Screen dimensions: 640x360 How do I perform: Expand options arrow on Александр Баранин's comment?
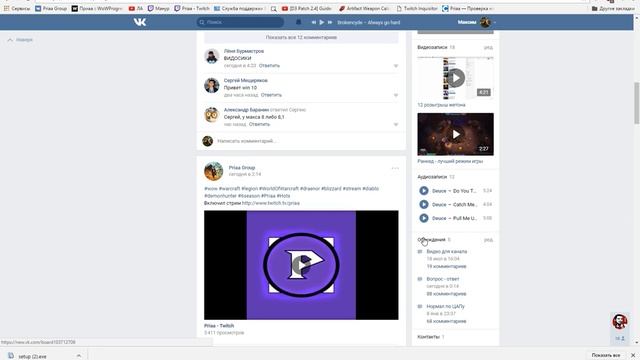396,124
